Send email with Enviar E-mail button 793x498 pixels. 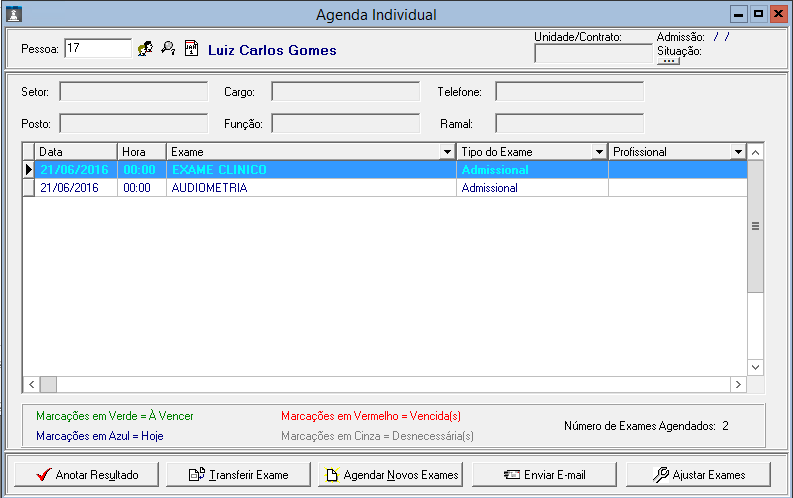543,474
